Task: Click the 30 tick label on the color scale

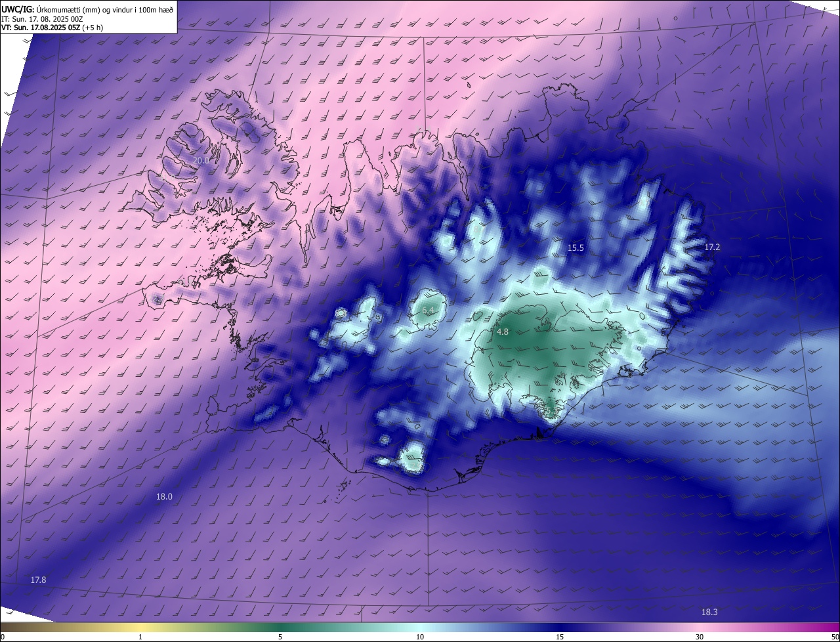Action: [700, 637]
